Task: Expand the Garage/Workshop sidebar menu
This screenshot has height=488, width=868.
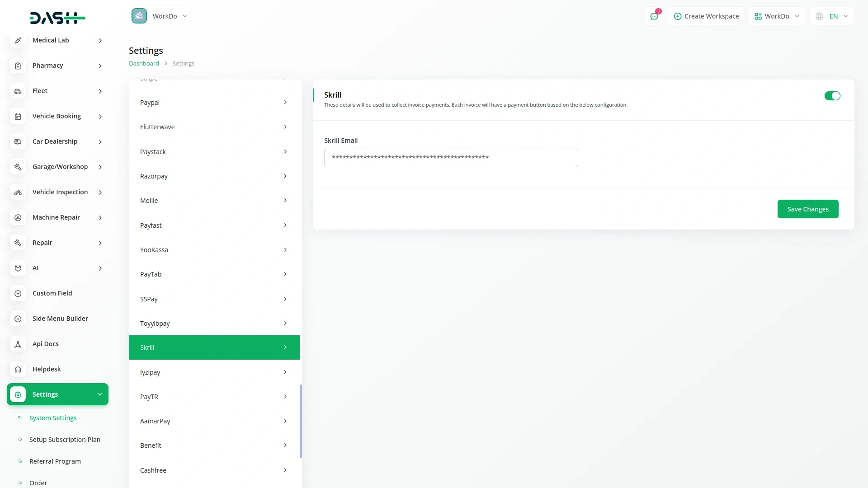Action: (60, 167)
